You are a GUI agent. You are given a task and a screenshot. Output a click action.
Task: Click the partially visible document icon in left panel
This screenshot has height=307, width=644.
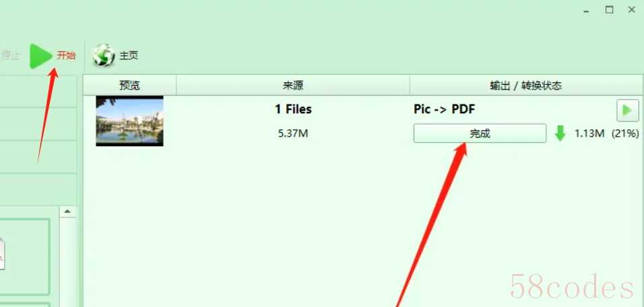[x=2, y=253]
